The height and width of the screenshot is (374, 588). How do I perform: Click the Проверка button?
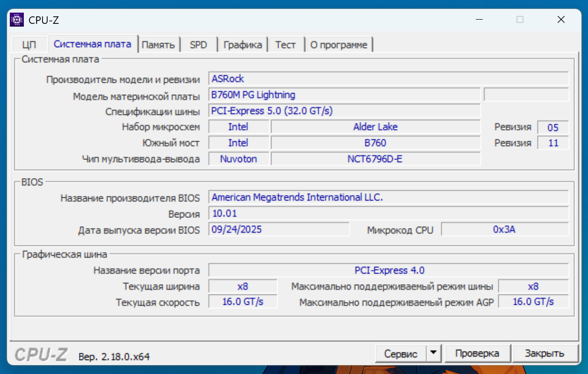[x=477, y=353]
